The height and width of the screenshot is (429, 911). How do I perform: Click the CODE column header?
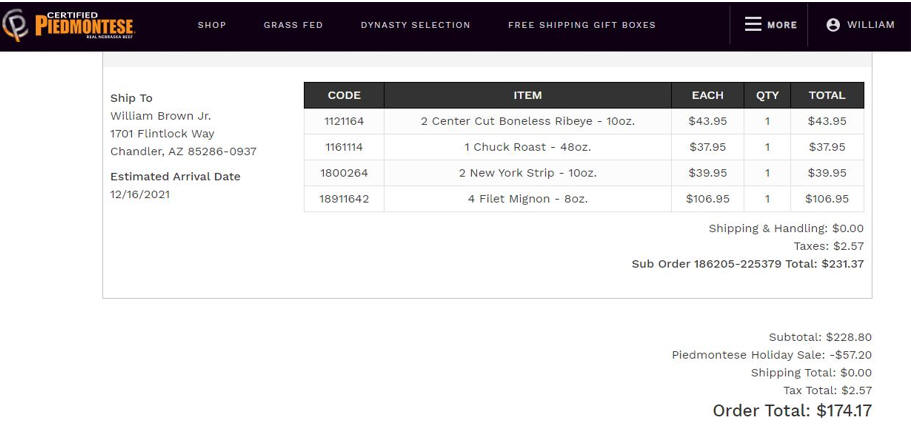344,95
